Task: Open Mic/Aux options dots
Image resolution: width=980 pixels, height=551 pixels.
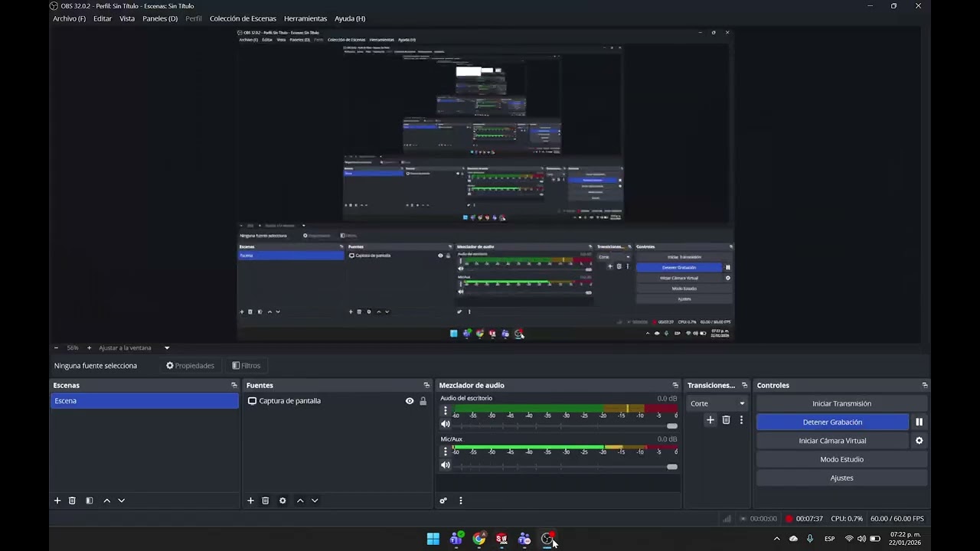Action: pyautogui.click(x=446, y=452)
